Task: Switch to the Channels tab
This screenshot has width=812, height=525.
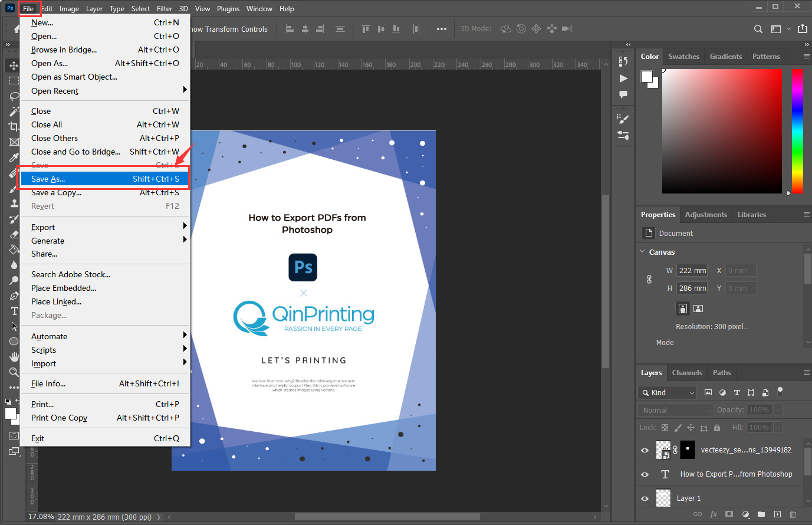Action: point(687,373)
